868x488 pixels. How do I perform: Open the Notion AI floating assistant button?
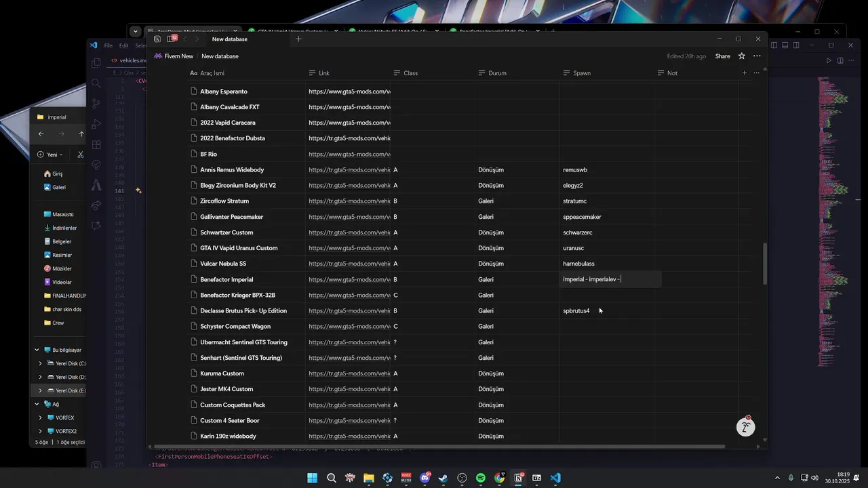[x=746, y=427]
